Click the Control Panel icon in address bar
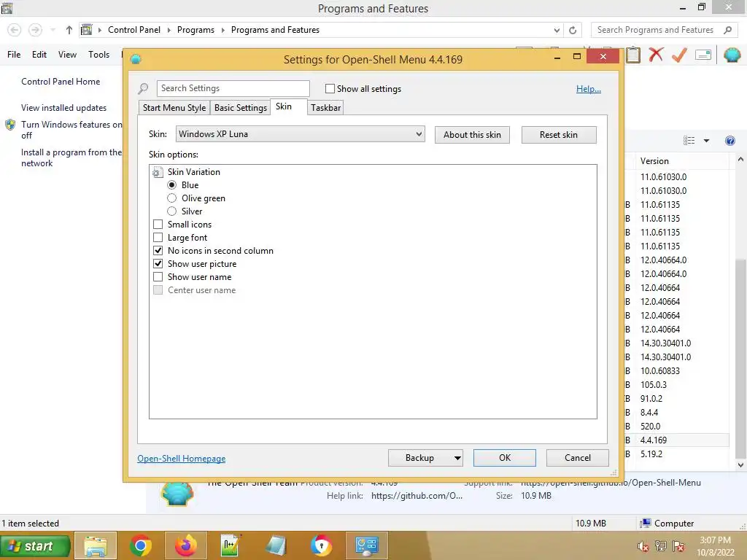 click(x=86, y=29)
